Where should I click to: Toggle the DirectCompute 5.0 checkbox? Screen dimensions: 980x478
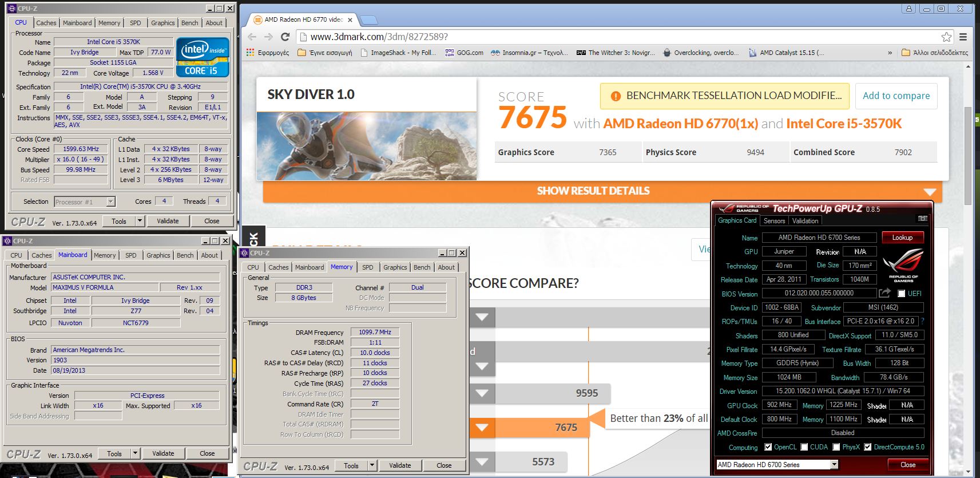click(x=868, y=447)
